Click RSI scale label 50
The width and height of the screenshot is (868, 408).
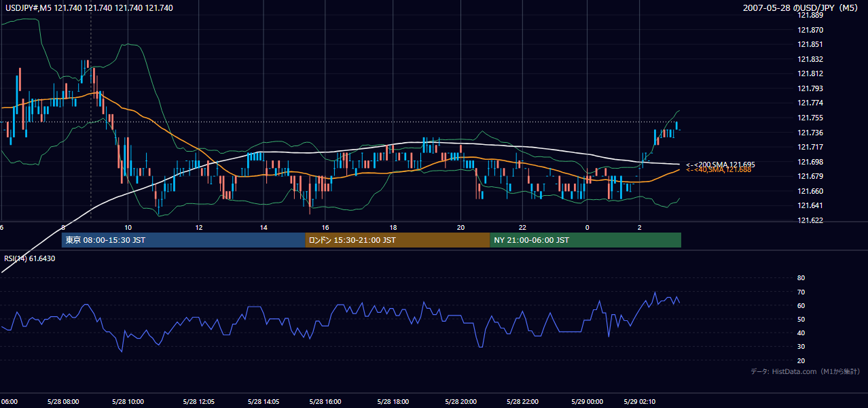click(x=801, y=319)
